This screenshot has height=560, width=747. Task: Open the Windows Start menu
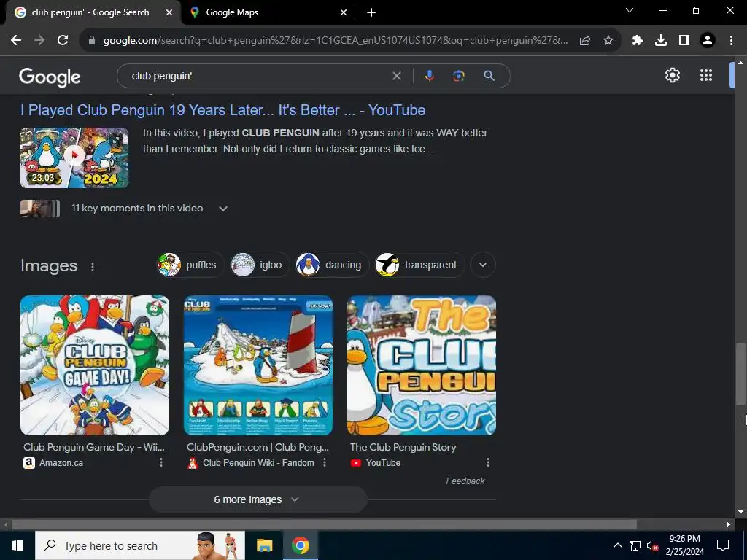(18, 545)
